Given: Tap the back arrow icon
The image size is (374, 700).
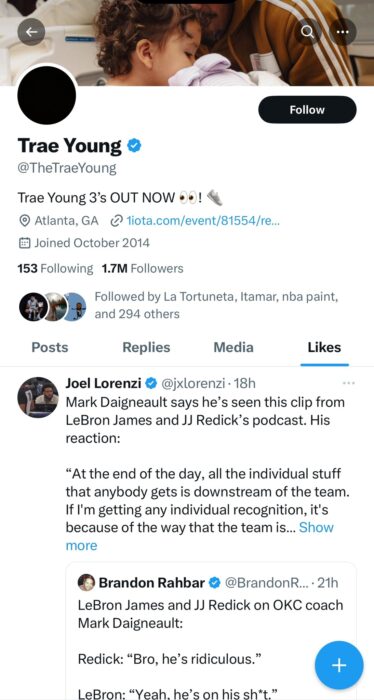Looking at the screenshot, I should pyautogui.click(x=31, y=32).
